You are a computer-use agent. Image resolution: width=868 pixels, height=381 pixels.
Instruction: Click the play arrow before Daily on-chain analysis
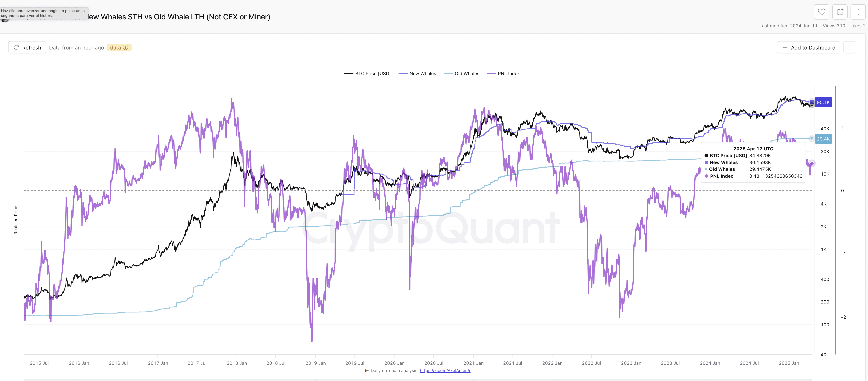coord(367,371)
